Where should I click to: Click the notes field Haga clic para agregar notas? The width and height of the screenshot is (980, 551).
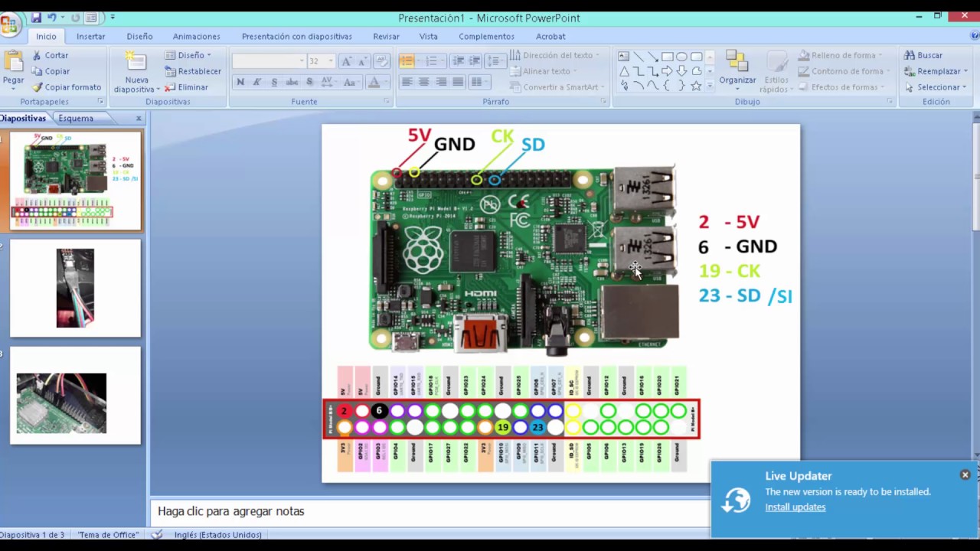pos(430,511)
